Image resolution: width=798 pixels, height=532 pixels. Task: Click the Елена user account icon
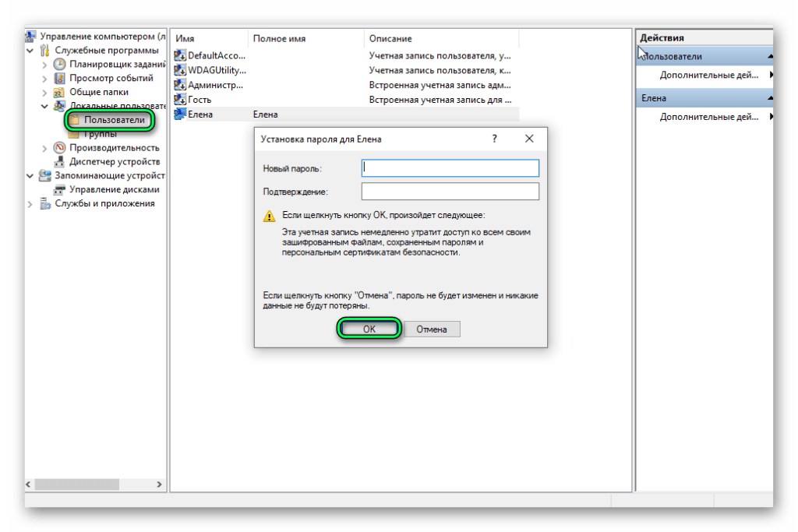(180, 115)
